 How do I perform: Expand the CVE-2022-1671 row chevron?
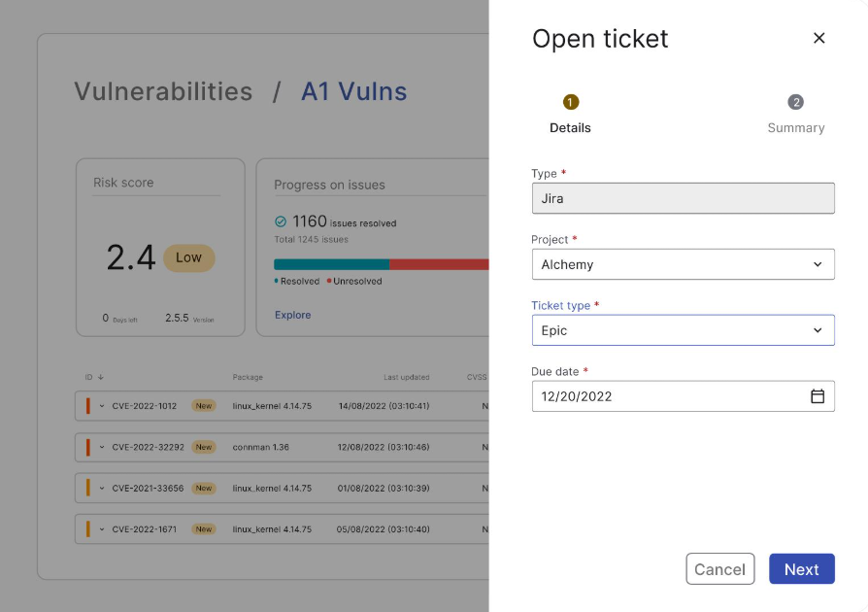coord(102,529)
